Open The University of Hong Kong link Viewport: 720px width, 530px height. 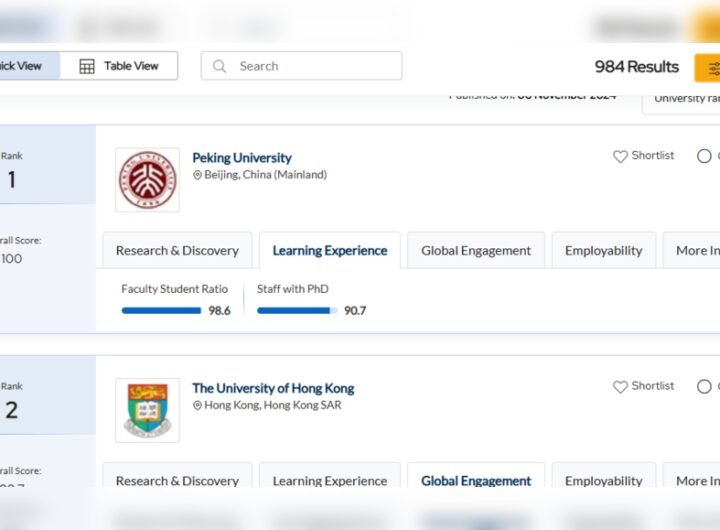(273, 388)
